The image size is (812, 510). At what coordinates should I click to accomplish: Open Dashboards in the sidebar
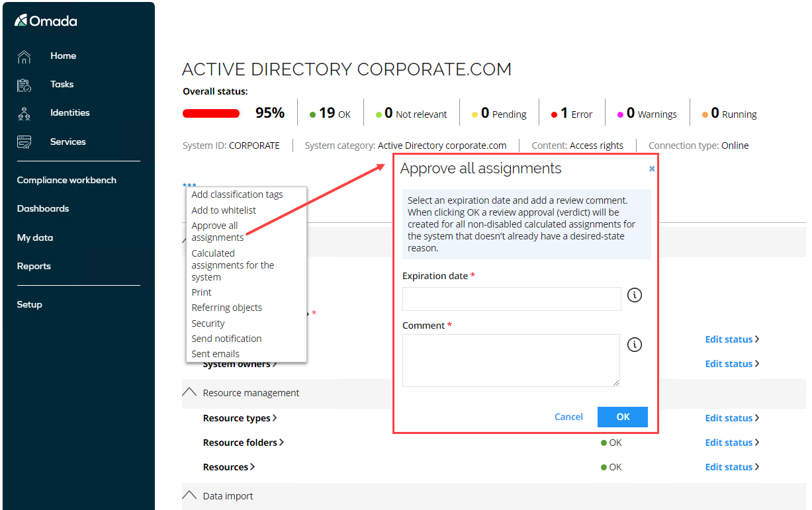[x=43, y=208]
